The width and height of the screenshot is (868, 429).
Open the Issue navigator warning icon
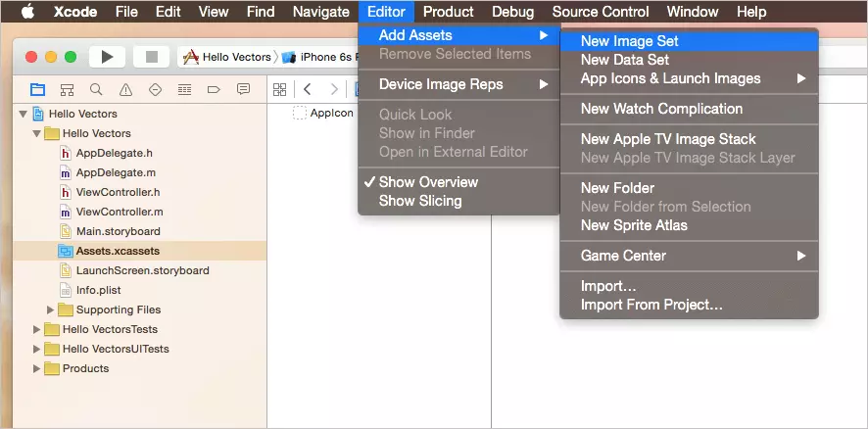125,90
